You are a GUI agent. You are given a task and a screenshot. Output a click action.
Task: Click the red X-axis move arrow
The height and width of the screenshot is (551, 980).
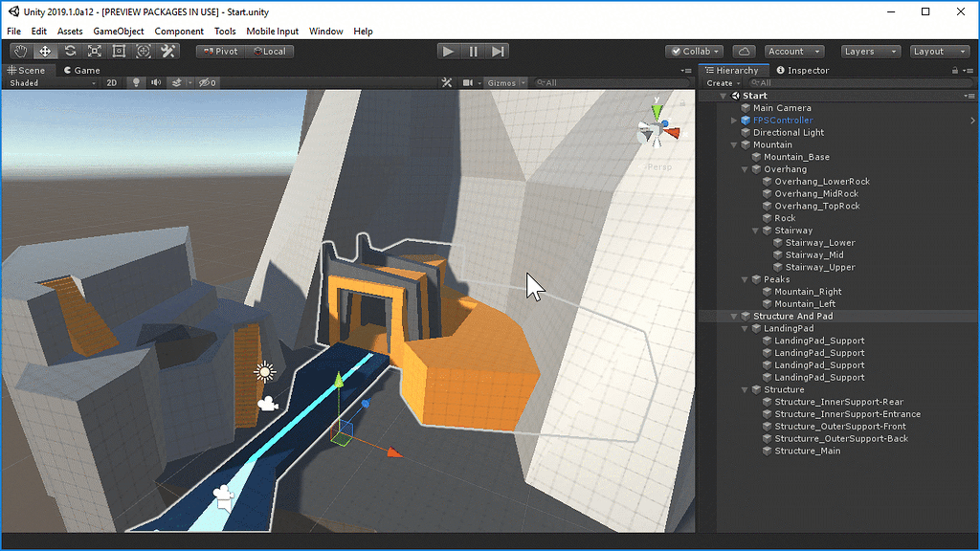point(394,452)
